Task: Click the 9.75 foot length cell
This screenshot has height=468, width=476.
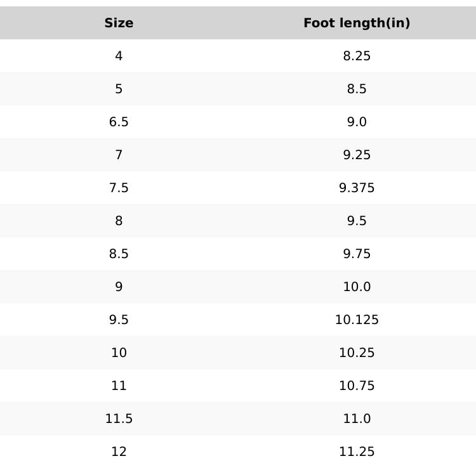Action: tap(357, 254)
